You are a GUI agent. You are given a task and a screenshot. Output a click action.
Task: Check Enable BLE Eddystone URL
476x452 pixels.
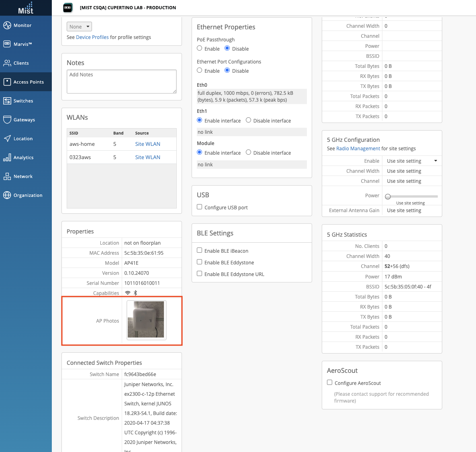tap(200, 274)
